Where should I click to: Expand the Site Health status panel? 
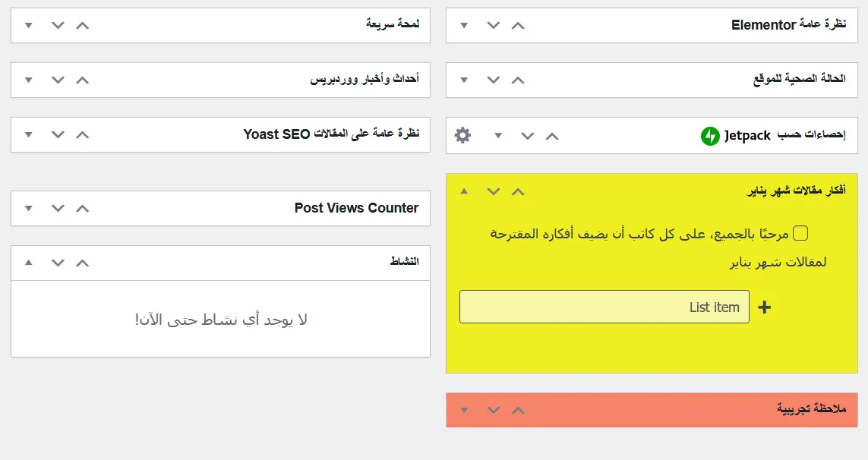(465, 80)
